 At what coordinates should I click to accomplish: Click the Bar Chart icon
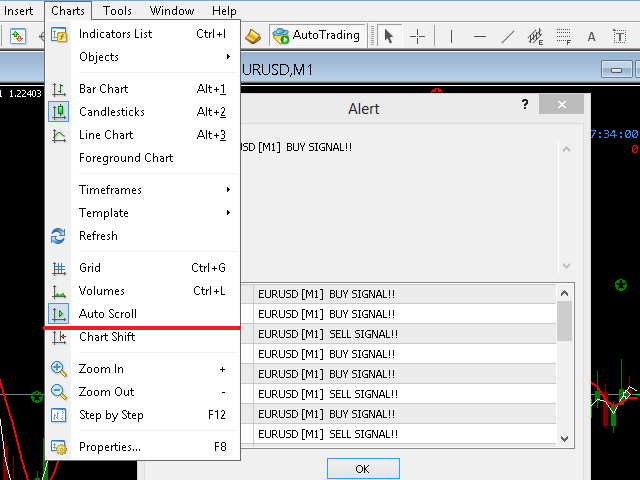[x=59, y=89]
